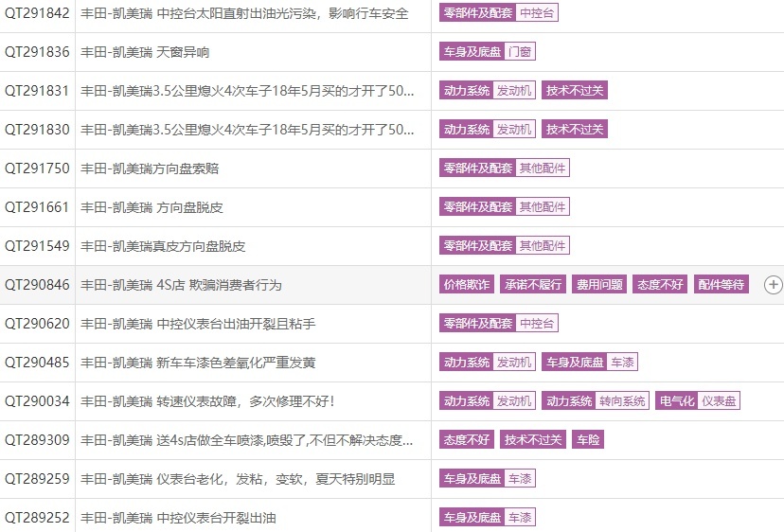Viewport: 784px width, 532px height.
Task: Click 车身及底盘 车漆 tag in QT289252 row
Action: pyautogui.click(x=488, y=518)
